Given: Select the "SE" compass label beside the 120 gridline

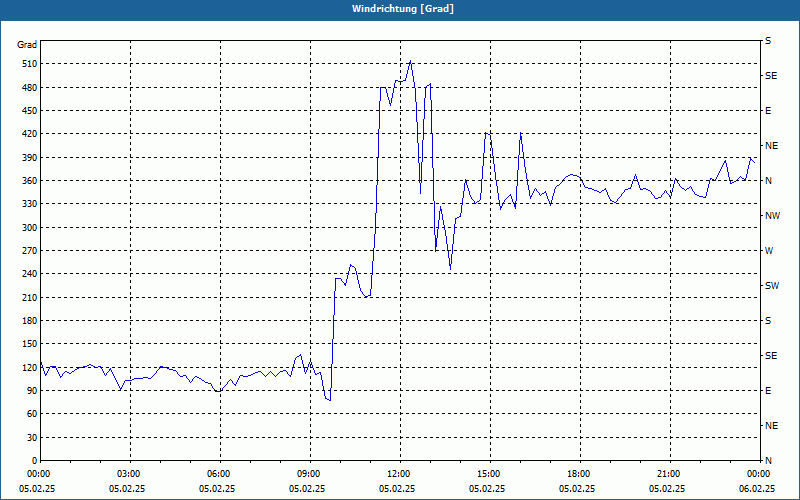Looking at the screenshot, I should (x=771, y=356).
